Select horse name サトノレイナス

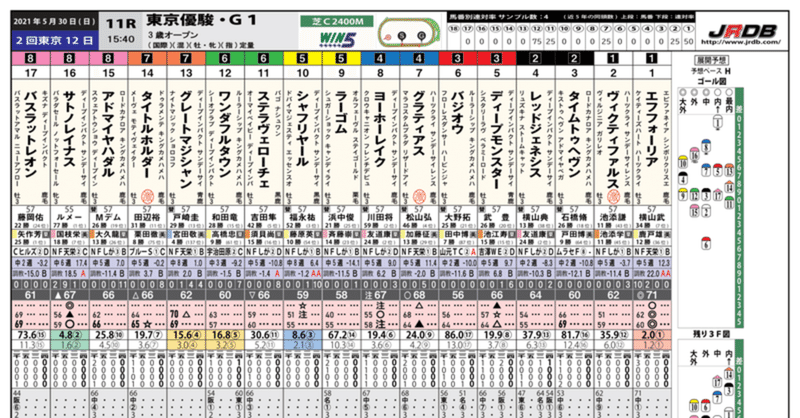[69, 129]
